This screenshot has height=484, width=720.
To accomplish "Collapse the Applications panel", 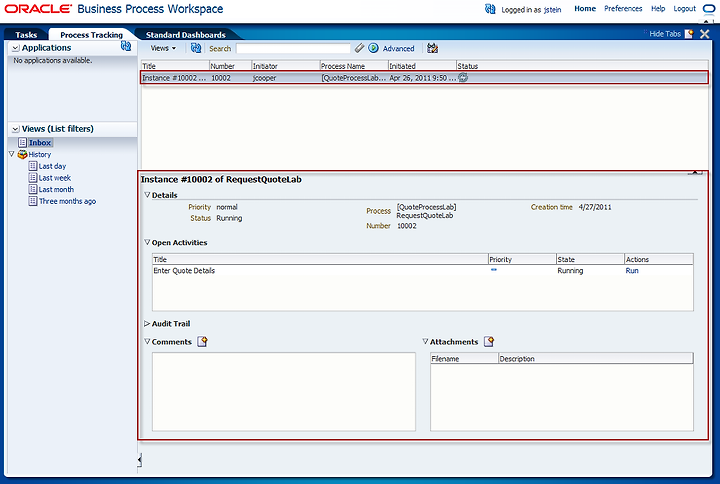I will [16, 48].
